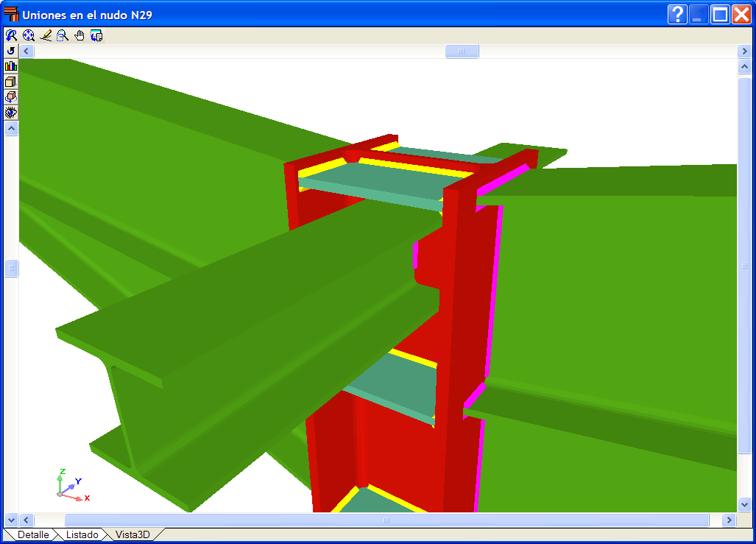This screenshot has width=756, height=544.
Task: Select the pan hand tool
Action: 80,35
